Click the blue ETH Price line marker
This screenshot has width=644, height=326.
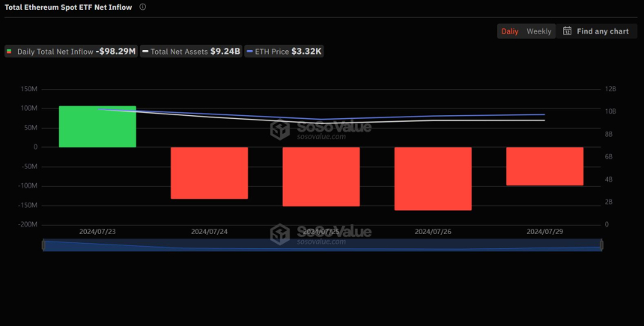point(250,52)
